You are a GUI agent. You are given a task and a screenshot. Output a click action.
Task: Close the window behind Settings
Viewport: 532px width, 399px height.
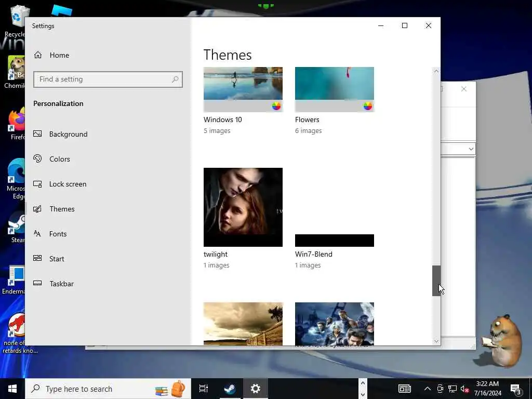(464, 89)
